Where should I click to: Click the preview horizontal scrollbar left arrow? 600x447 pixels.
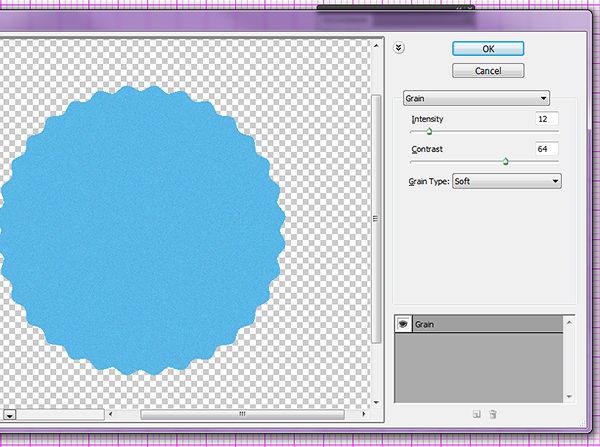(x=111, y=414)
